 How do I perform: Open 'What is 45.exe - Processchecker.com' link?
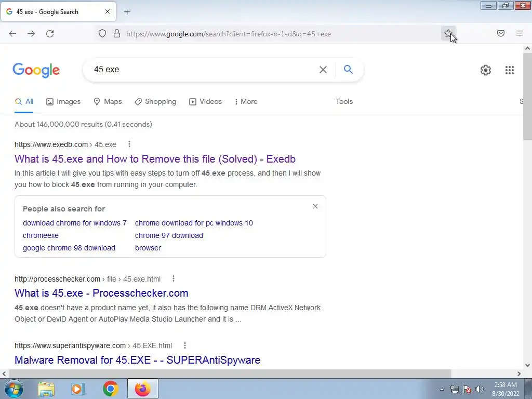pyautogui.click(x=101, y=293)
